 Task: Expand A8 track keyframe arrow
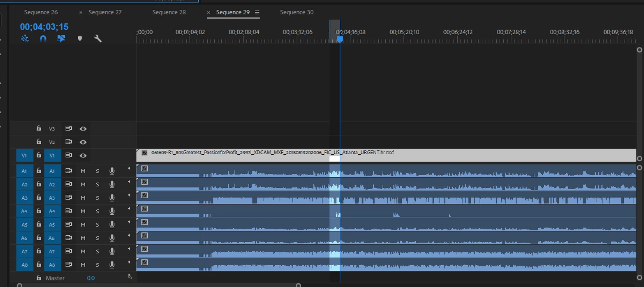[129, 262]
